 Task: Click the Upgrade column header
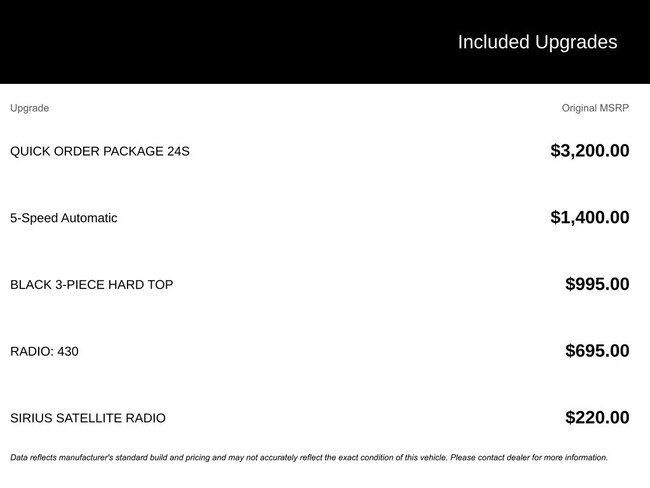tap(29, 108)
